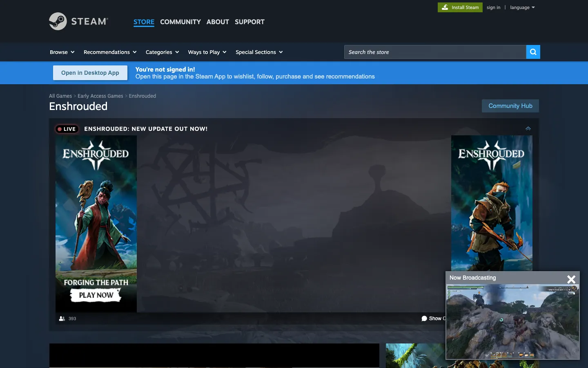Click the Search the store field

click(x=435, y=52)
